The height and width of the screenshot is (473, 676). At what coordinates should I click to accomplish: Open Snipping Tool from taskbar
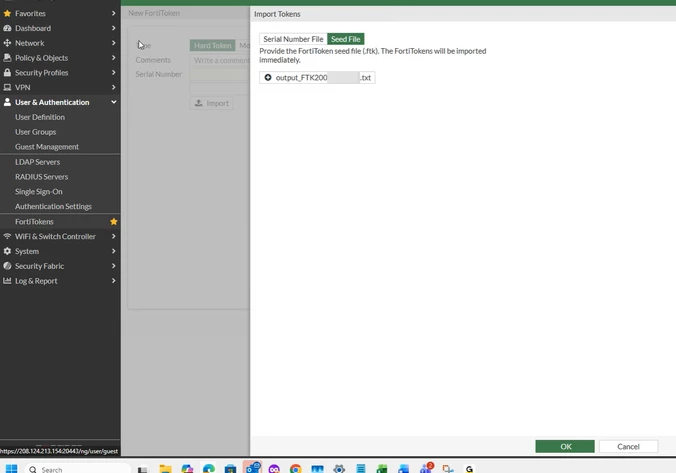coord(448,469)
